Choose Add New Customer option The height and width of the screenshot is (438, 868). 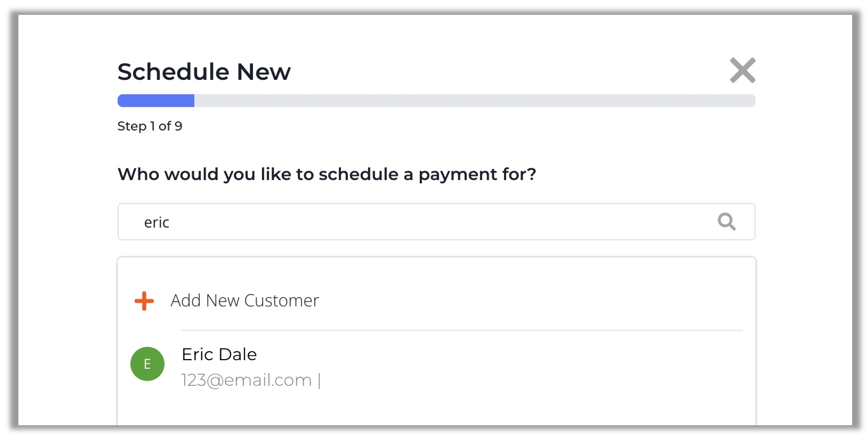pos(245,300)
